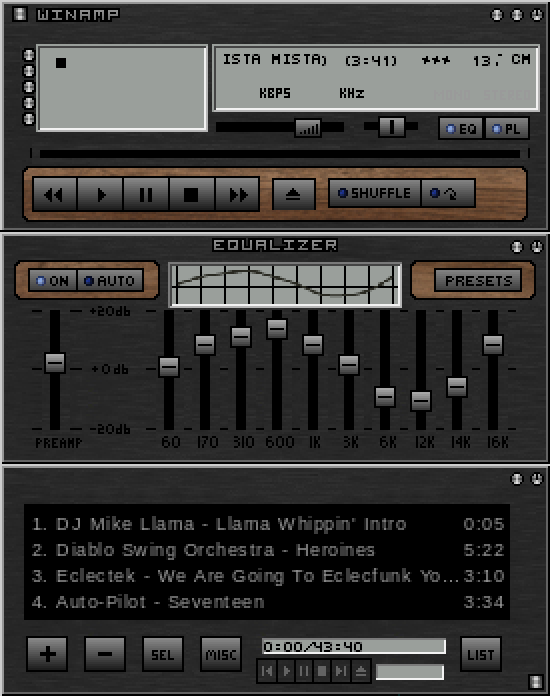Start playback with the main Play button

coord(100,194)
